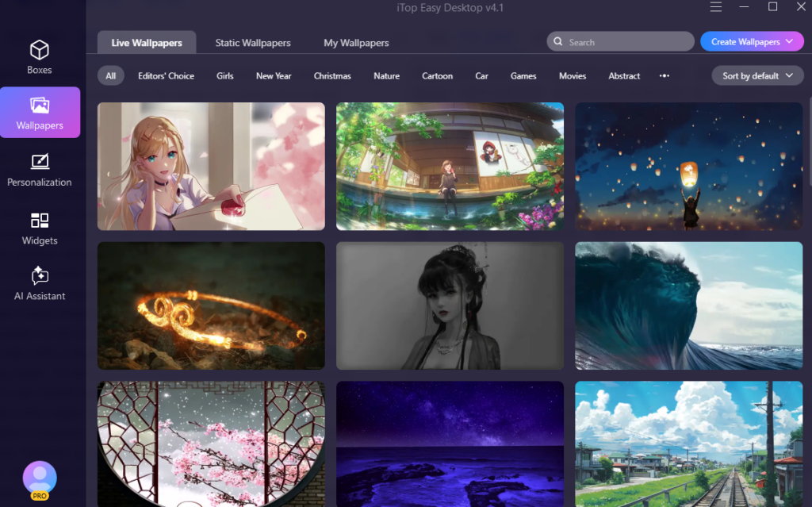Launch the AI Assistant icon
The image size is (812, 507).
[x=40, y=276]
